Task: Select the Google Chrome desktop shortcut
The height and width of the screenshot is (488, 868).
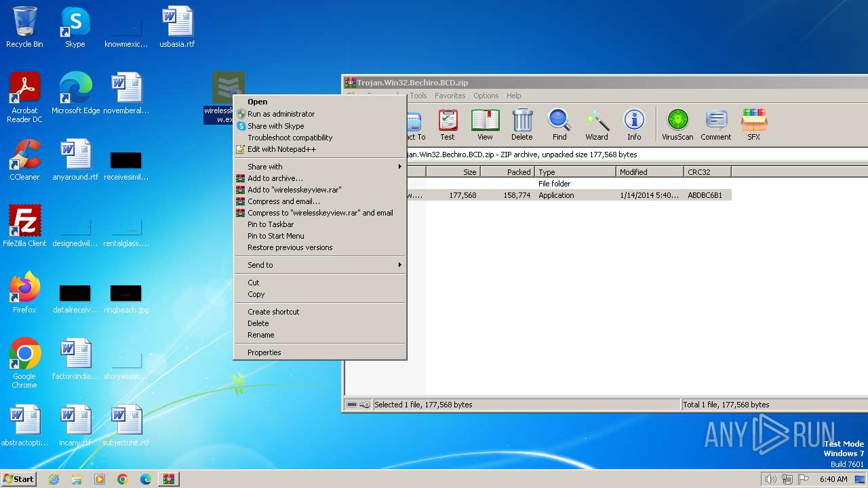Action: 24,363
